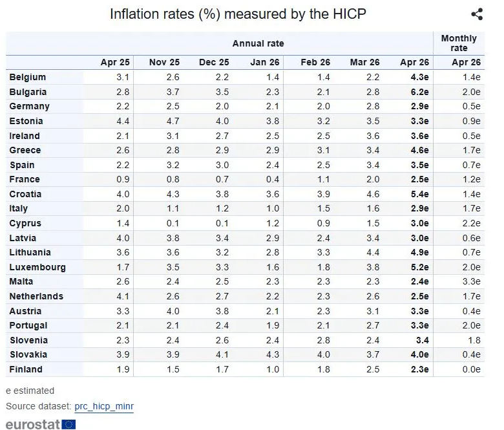Viewport: 504px width, 430px height.
Task: Select the Dec 25 column header
Action: coord(214,62)
